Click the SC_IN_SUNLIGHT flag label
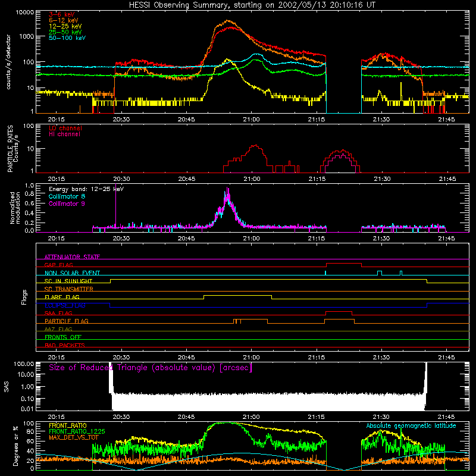 [x=68, y=281]
